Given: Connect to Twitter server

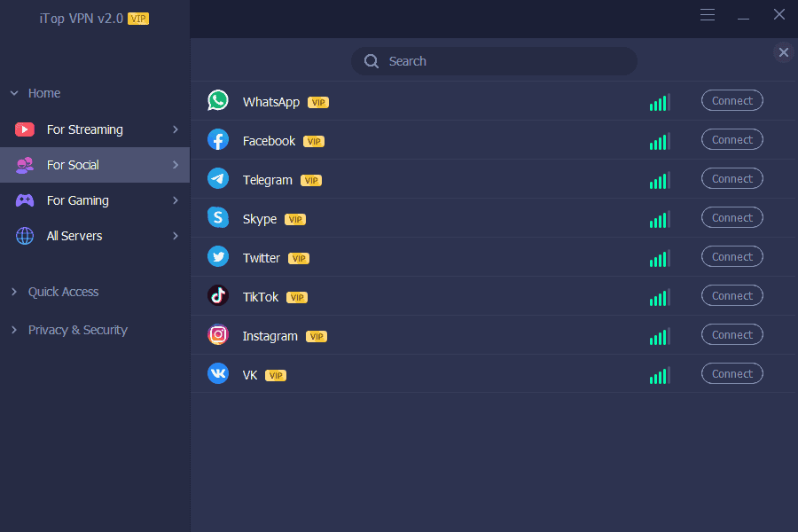Looking at the screenshot, I should (731, 256).
